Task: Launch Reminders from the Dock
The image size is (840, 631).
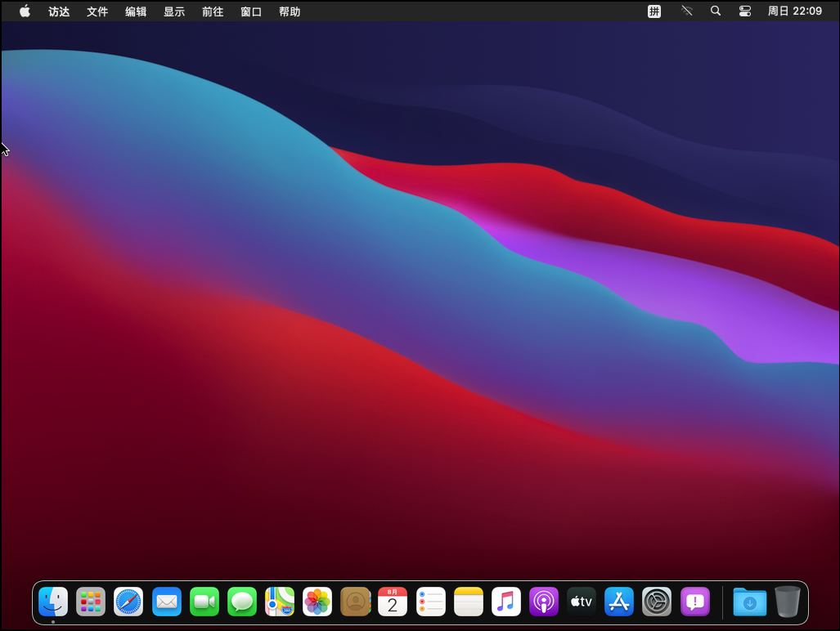Action: 431,602
